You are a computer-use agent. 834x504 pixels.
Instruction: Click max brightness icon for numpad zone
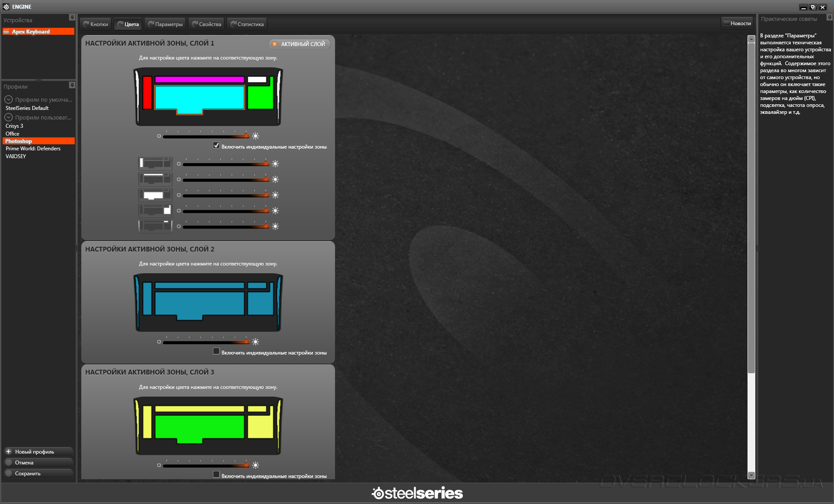click(x=275, y=211)
